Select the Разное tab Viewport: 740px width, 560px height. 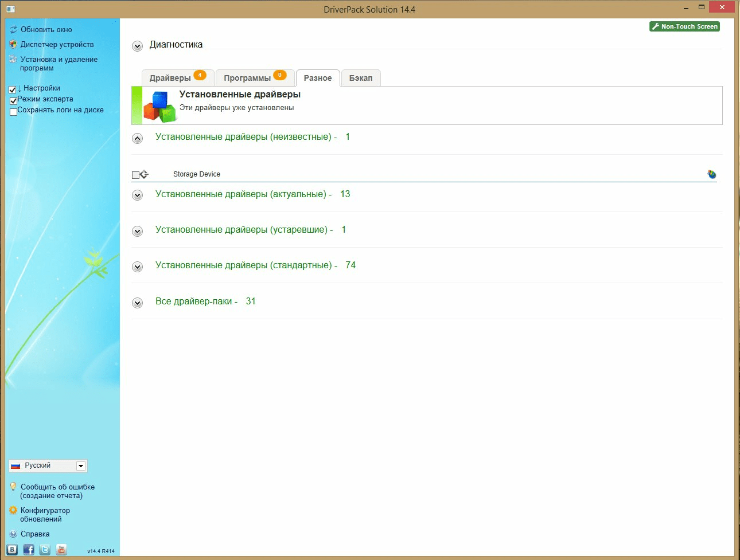pos(318,78)
